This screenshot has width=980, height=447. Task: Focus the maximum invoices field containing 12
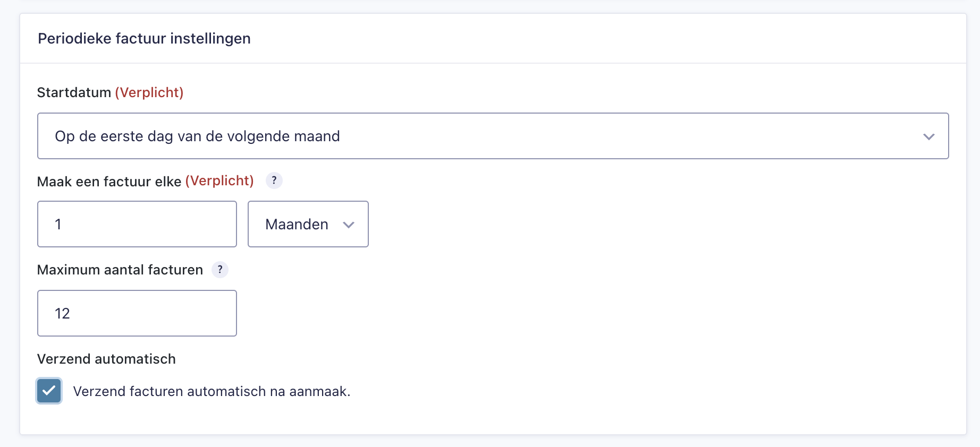pos(137,313)
